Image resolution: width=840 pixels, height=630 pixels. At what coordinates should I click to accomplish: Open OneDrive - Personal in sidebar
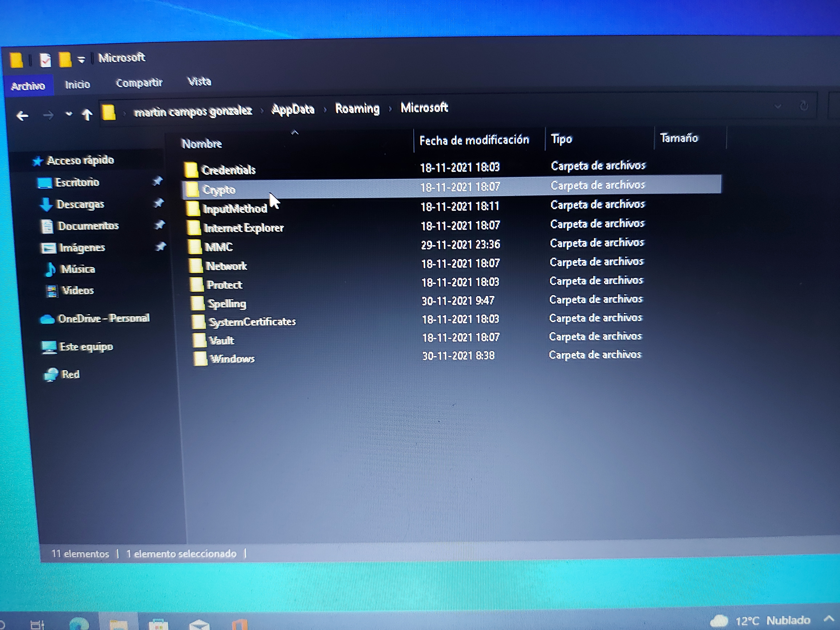coord(103,318)
